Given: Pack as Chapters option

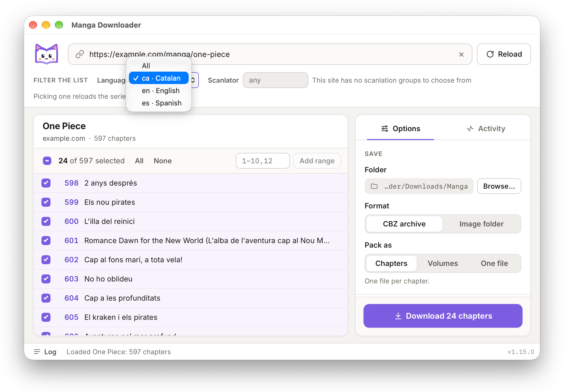Looking at the screenshot, I should click(x=391, y=263).
